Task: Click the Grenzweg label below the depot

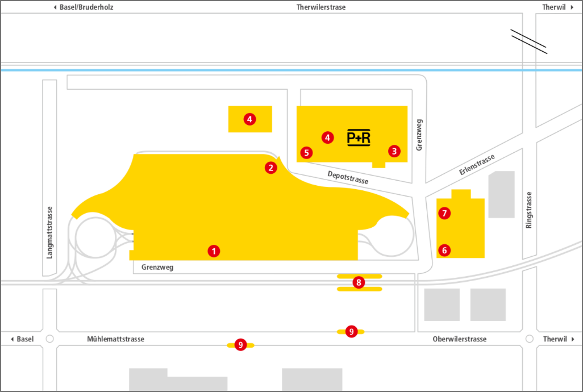Action: pos(157,267)
